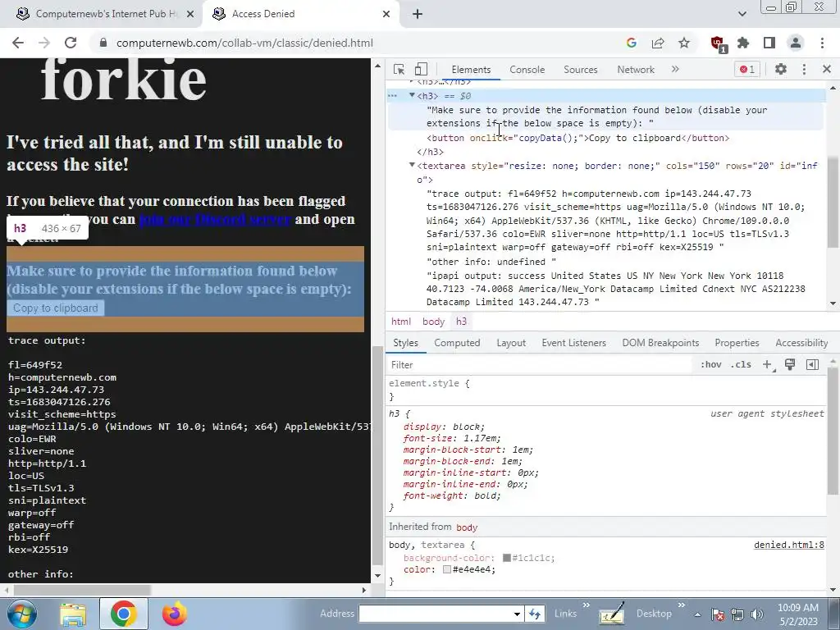Image resolution: width=840 pixels, height=630 pixels.
Task: Close the Access Denied tab
Action: coord(386,14)
